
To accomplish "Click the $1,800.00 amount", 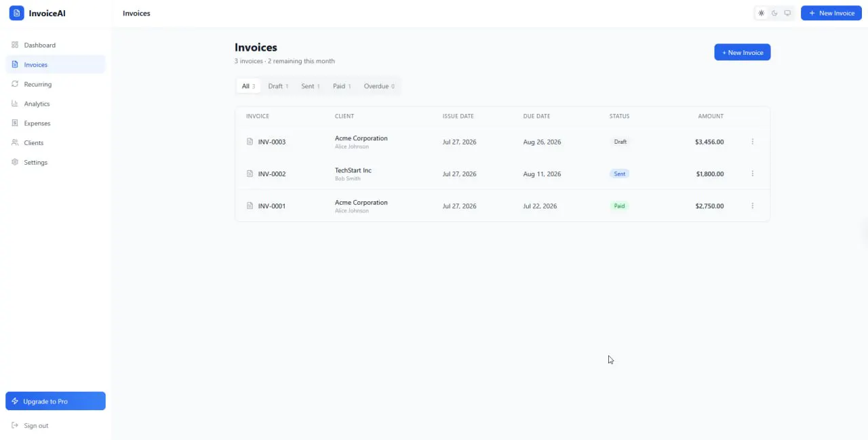I will click(x=710, y=174).
